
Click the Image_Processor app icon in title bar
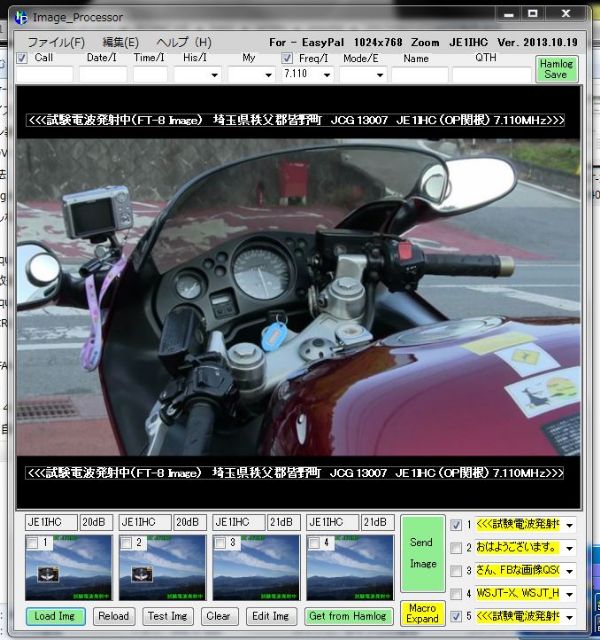(19, 16)
